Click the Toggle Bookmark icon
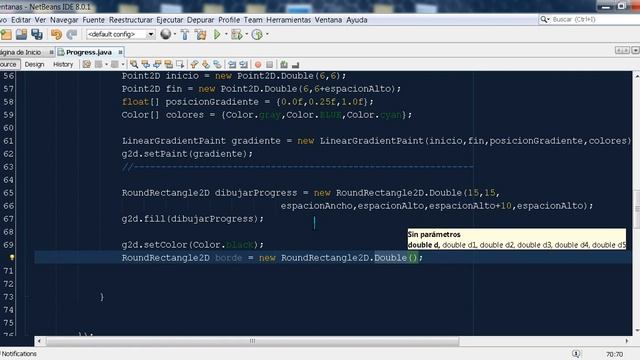 pyautogui.click(x=217, y=64)
